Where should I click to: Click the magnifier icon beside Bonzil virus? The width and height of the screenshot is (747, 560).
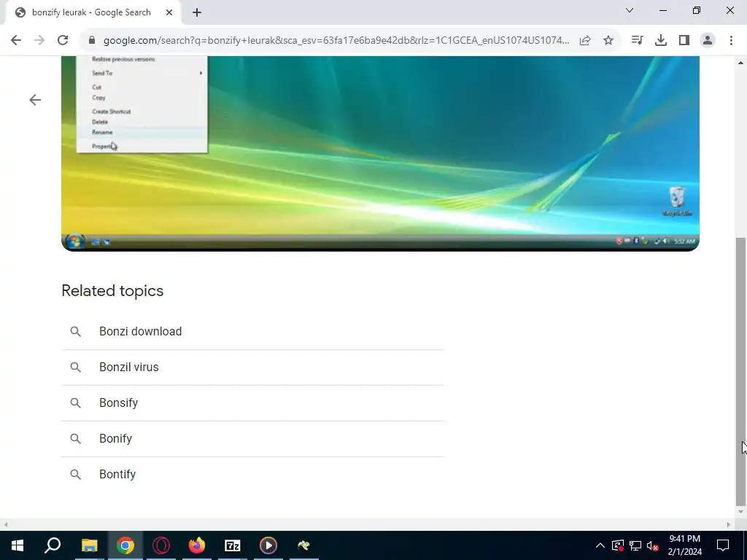[75, 367]
